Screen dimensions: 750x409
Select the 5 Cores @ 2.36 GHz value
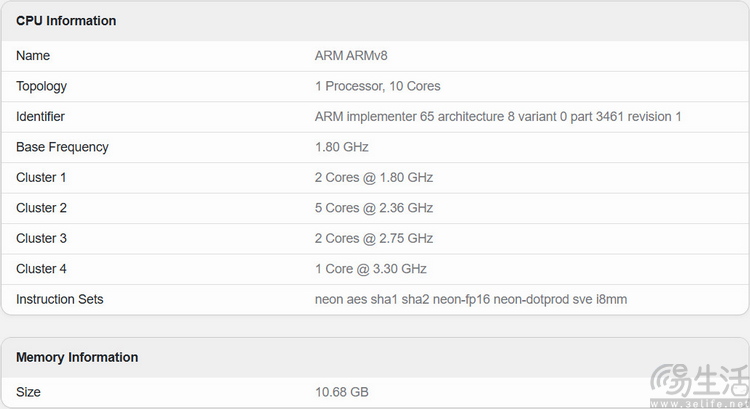click(x=374, y=208)
